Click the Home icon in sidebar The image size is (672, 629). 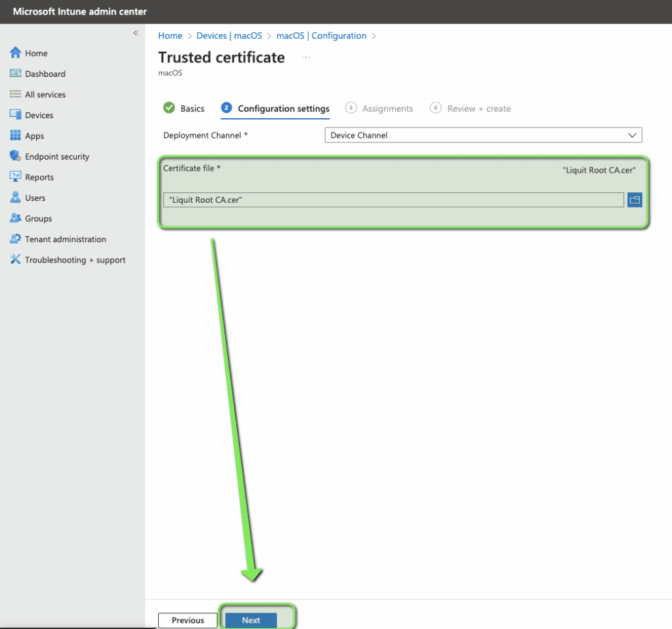16,53
